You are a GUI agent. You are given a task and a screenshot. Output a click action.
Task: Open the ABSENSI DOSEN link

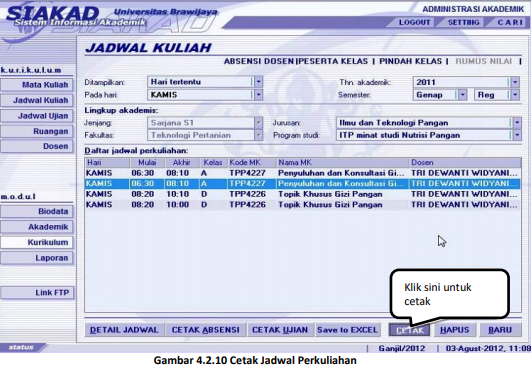[x=259, y=61]
